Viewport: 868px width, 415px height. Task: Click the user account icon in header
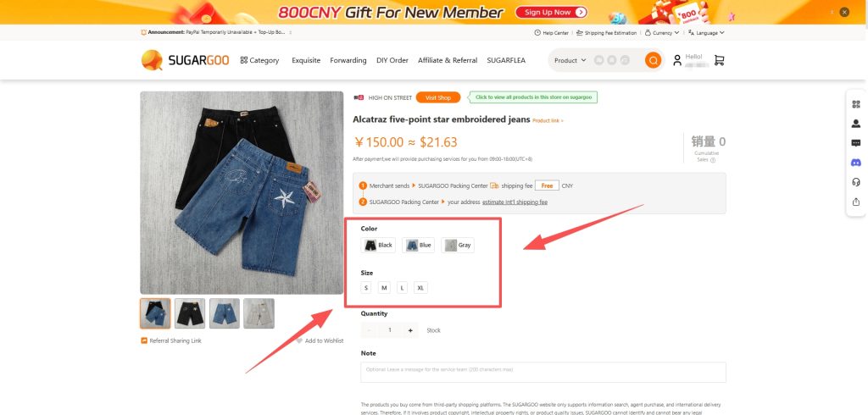tap(677, 60)
